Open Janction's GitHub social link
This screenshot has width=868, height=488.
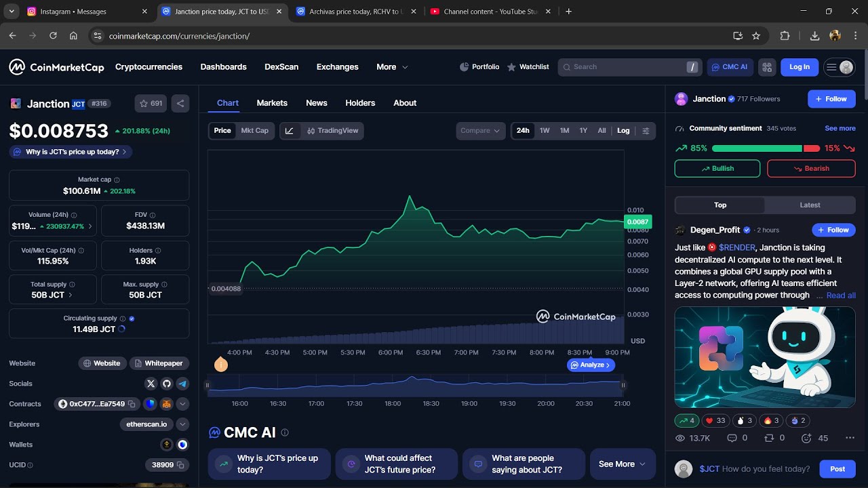167,384
